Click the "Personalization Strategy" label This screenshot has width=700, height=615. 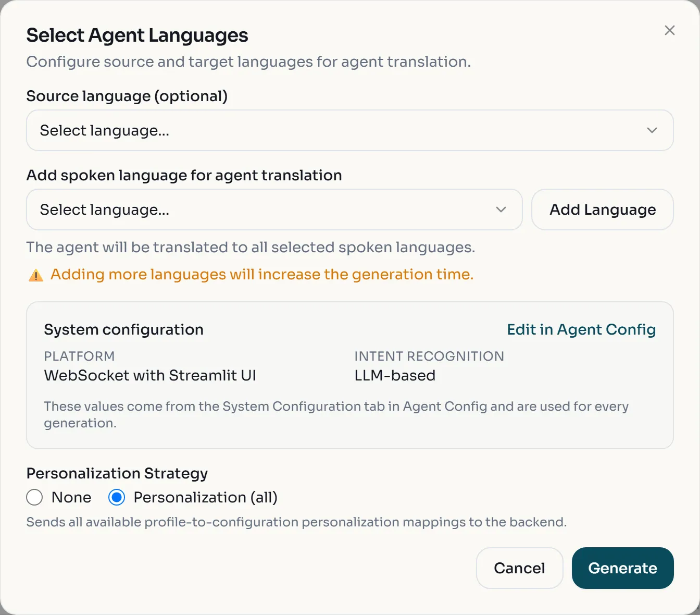tap(117, 473)
